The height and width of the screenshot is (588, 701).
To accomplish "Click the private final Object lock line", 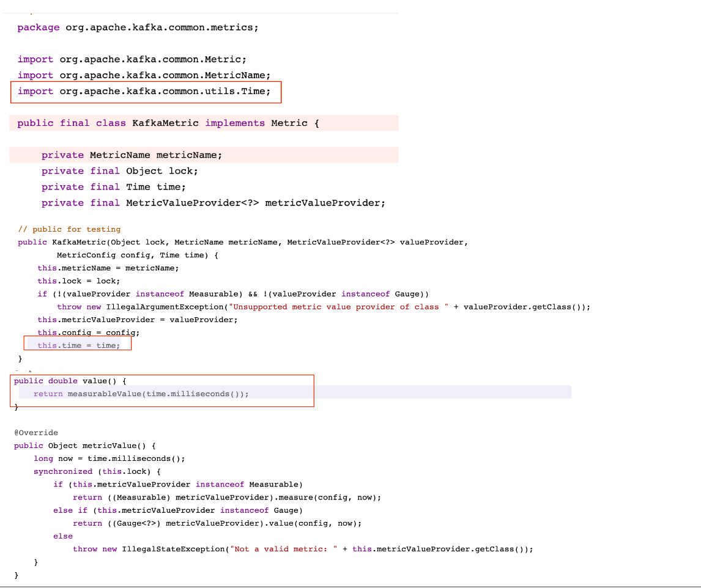I will click(x=120, y=171).
